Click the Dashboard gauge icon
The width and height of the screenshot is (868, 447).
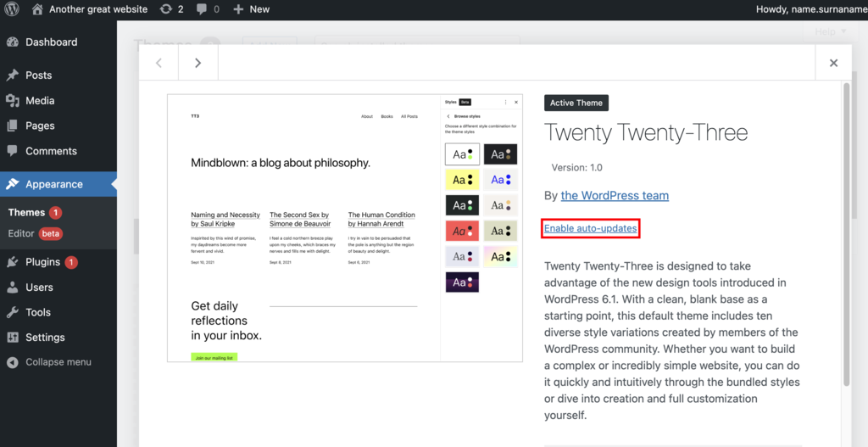point(13,42)
